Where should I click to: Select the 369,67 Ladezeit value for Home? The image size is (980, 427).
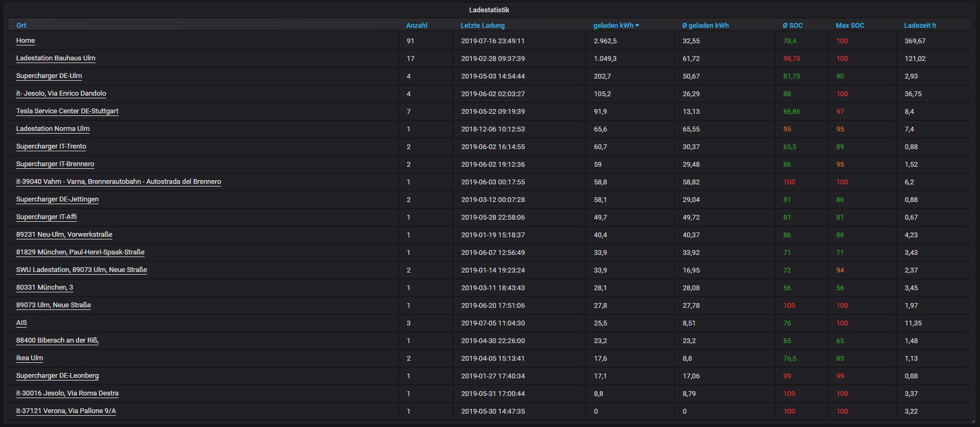point(915,41)
